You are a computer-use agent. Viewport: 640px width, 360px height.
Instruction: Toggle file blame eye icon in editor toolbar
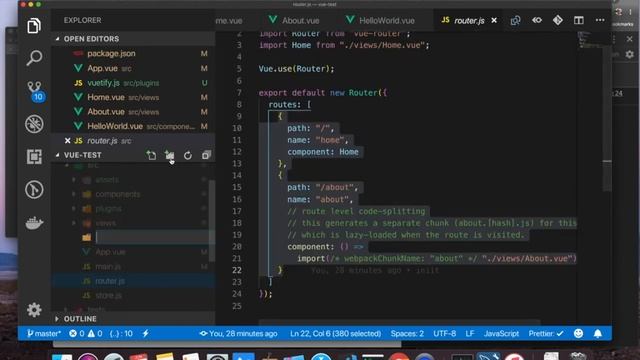point(537,20)
